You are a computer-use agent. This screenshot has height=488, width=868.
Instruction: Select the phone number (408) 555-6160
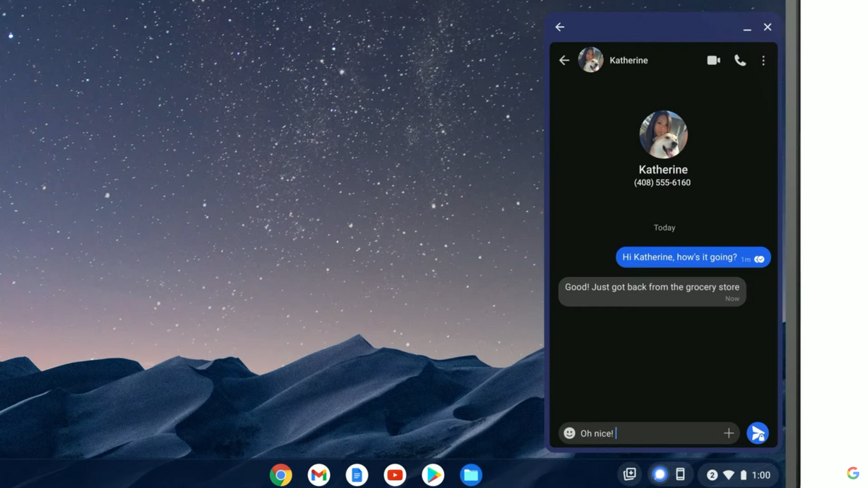click(663, 183)
